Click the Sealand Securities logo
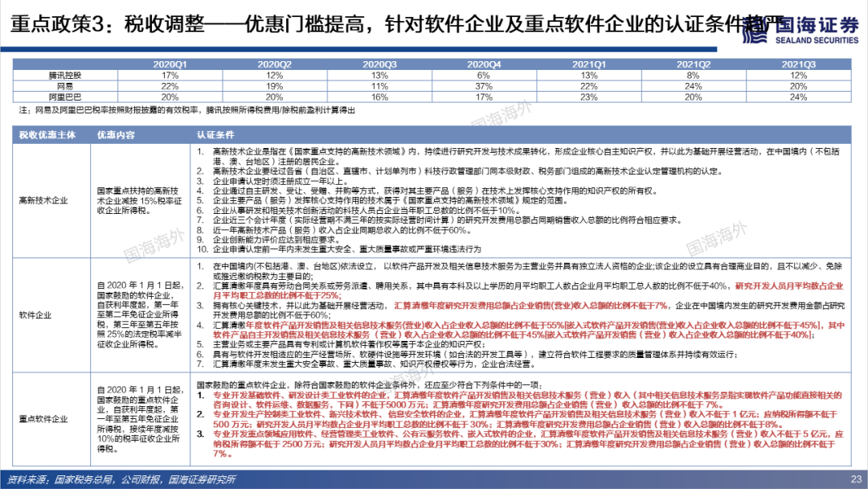Screen dimensions: 868x489 [x=800, y=30]
